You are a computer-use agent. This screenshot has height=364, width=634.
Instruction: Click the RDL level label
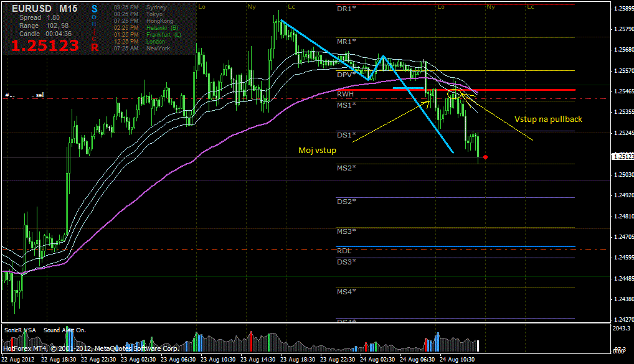coord(344,251)
